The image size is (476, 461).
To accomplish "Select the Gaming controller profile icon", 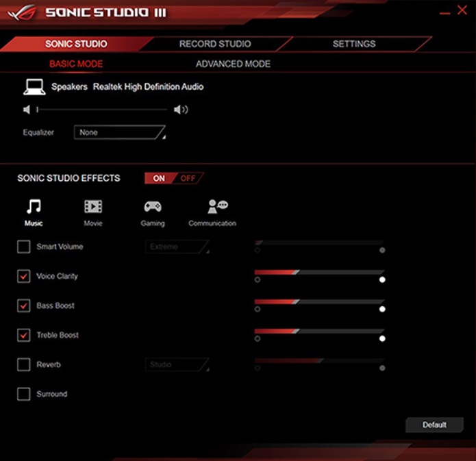I will (x=153, y=207).
